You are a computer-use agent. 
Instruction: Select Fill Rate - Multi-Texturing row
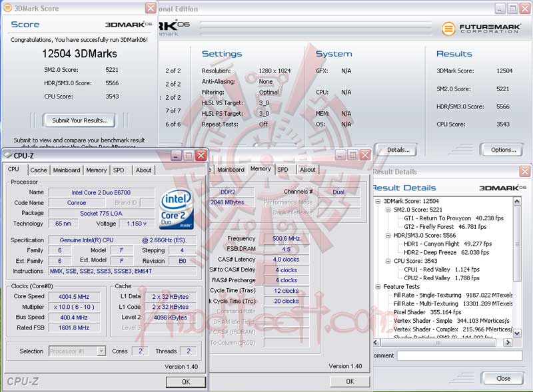(453, 303)
